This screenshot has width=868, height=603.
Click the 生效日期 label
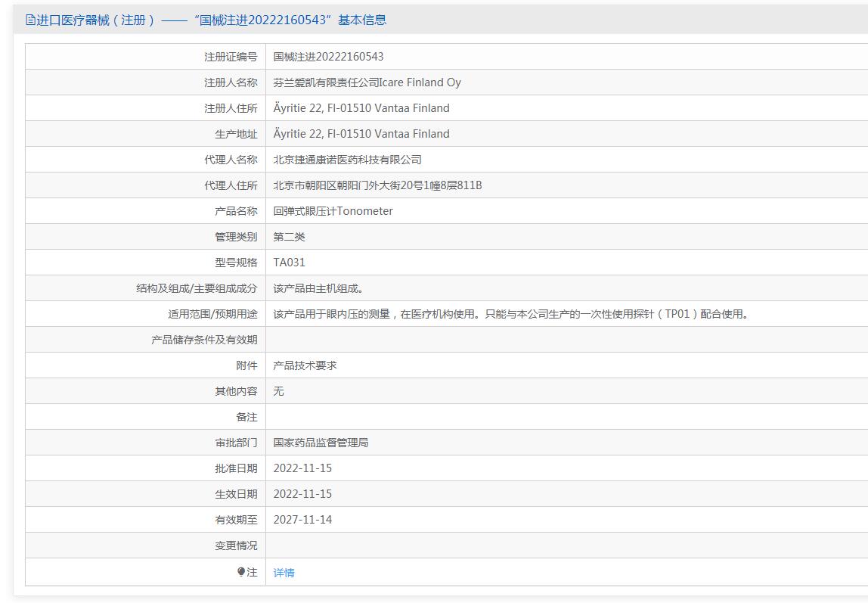coord(237,494)
